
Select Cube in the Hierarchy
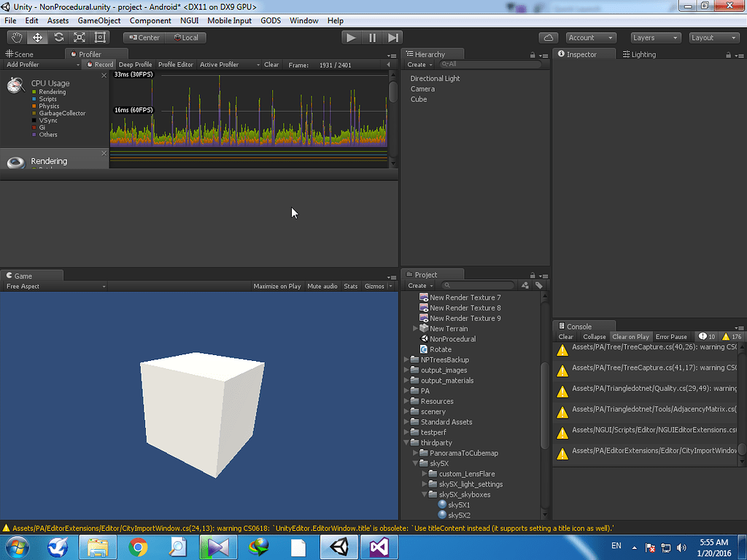pos(419,99)
